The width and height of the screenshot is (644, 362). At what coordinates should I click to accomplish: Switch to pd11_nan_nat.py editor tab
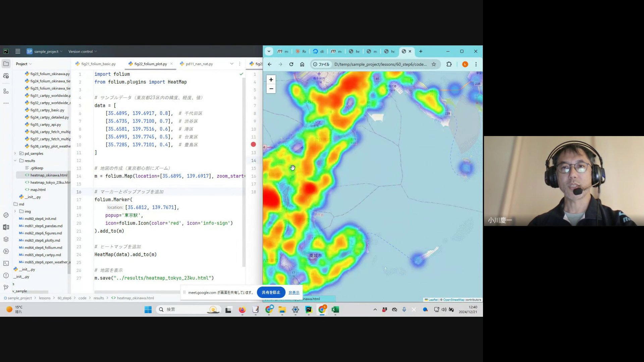point(199,64)
